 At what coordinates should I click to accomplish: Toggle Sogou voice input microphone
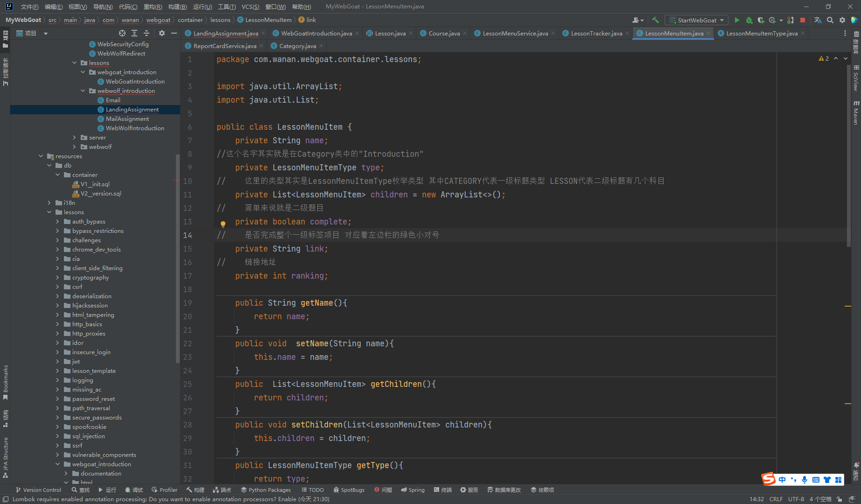click(x=805, y=480)
